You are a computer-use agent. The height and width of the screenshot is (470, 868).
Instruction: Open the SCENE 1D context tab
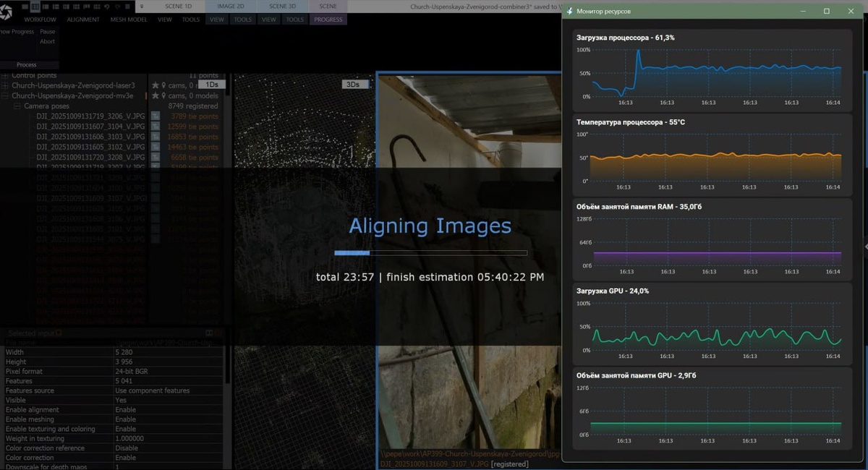(178, 6)
